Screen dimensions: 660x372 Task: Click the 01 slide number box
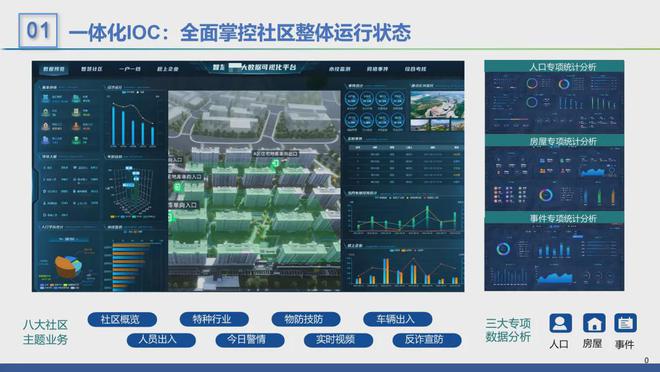(x=38, y=30)
